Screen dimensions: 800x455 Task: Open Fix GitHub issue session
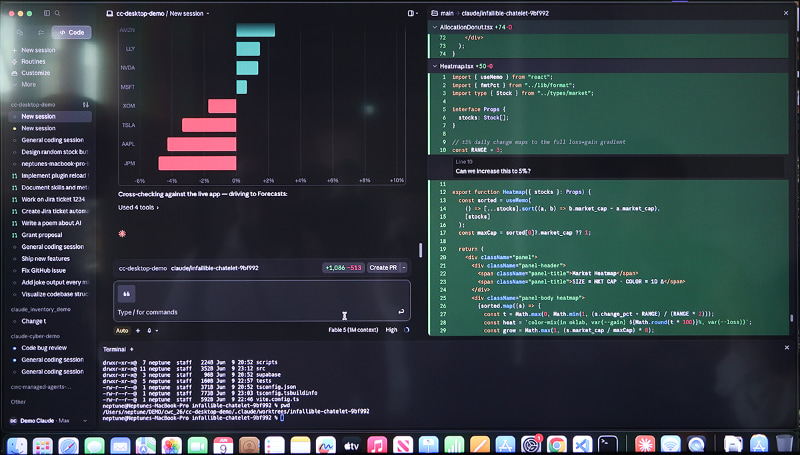50,270
